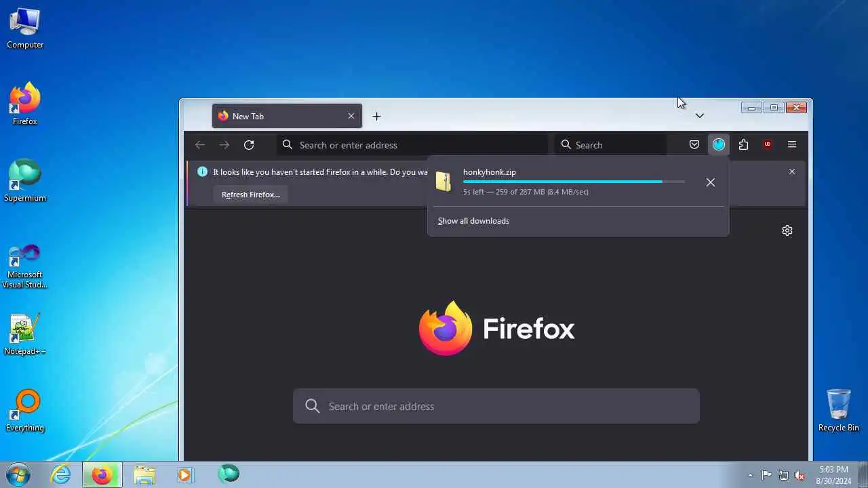868x488 pixels.
Task: Open the Windows Start menu orb
Action: (x=18, y=474)
